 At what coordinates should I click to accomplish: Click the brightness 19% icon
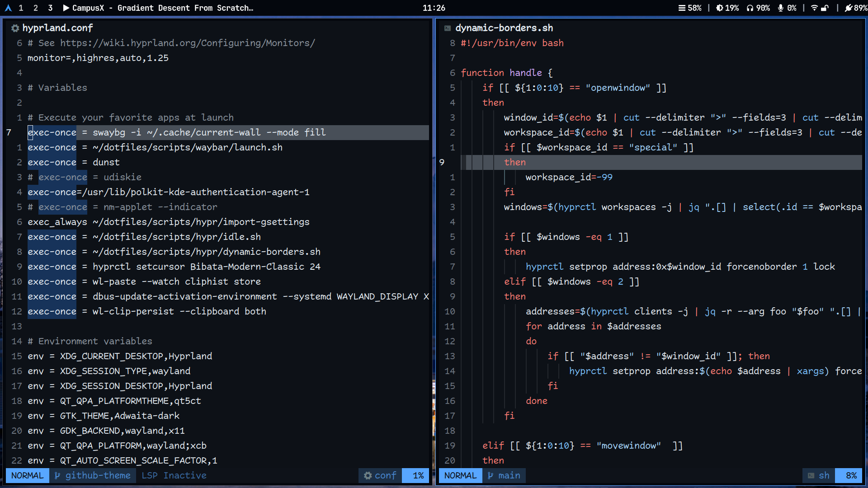(719, 8)
